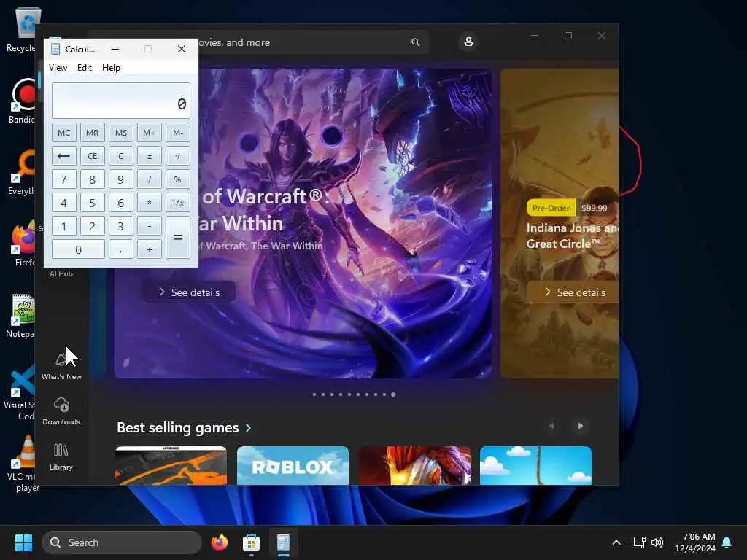The height and width of the screenshot is (560, 747).
Task: Show hidden system tray icons
Action: click(x=616, y=542)
